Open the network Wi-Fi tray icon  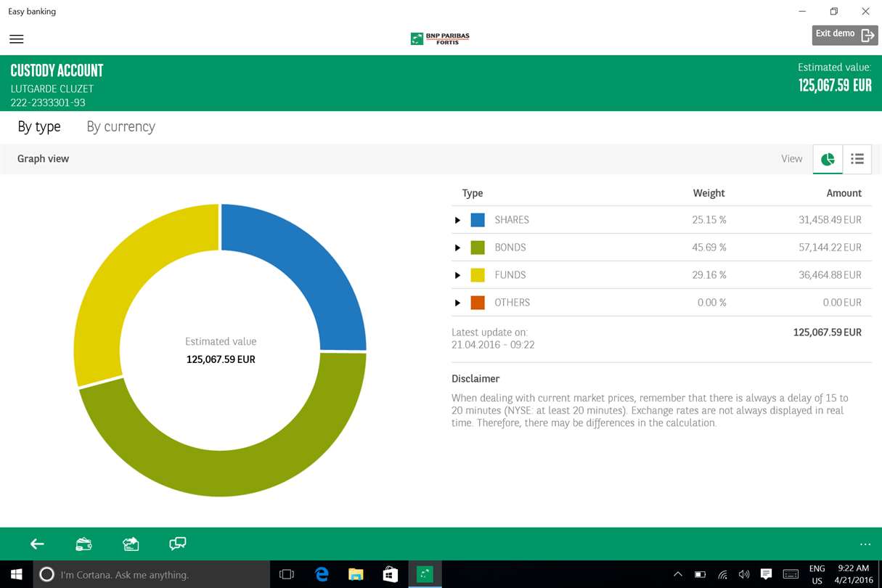point(722,574)
